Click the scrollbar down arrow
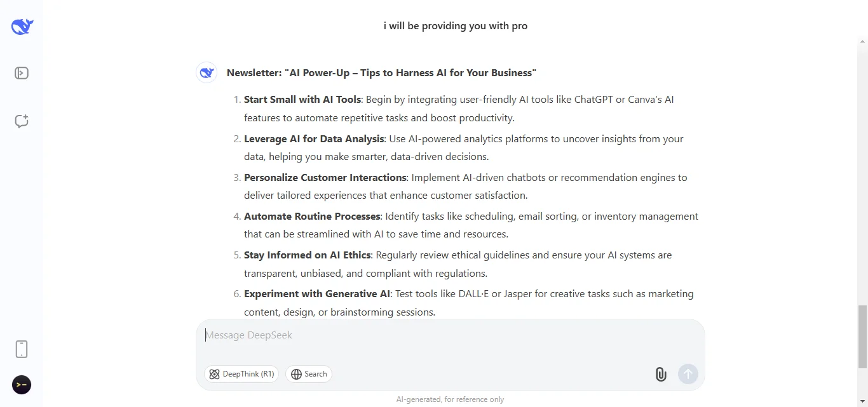Viewport: 868px width, 407px height. (x=862, y=402)
